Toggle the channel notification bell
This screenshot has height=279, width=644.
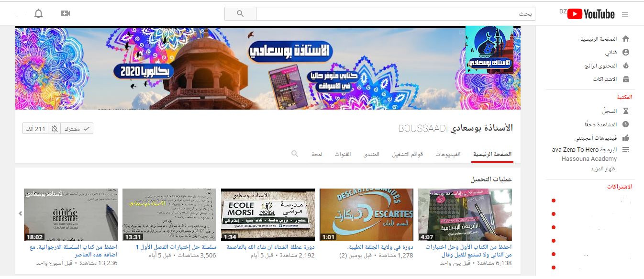pyautogui.click(x=55, y=129)
